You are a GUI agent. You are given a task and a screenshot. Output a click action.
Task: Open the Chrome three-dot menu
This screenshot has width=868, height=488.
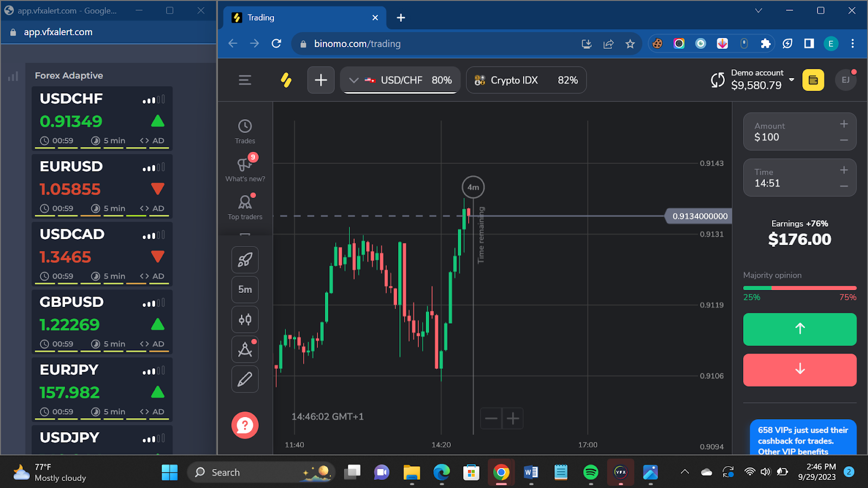852,44
